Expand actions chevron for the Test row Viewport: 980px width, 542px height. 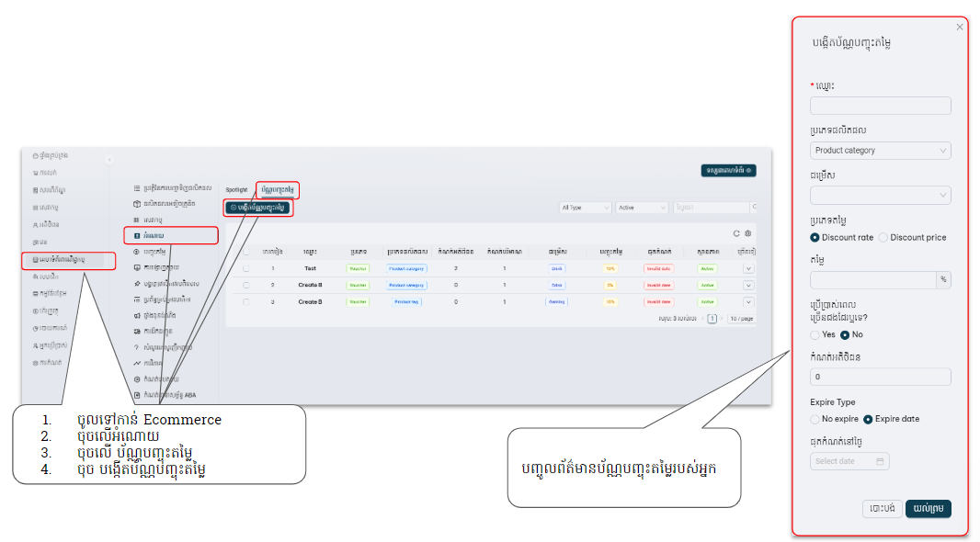click(x=747, y=268)
